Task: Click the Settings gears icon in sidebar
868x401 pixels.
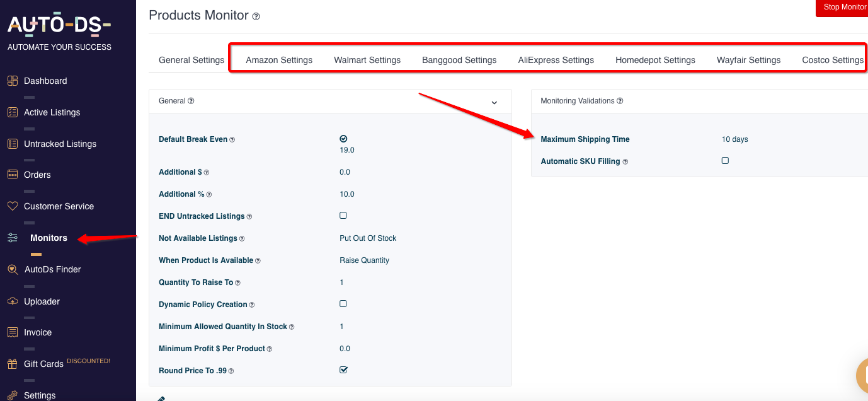Action: (12, 395)
